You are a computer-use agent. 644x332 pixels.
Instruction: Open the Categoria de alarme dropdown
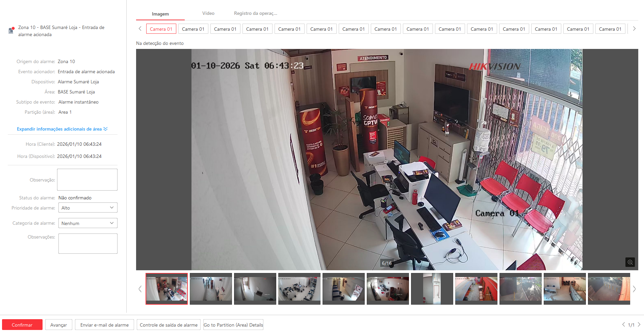[x=88, y=223]
